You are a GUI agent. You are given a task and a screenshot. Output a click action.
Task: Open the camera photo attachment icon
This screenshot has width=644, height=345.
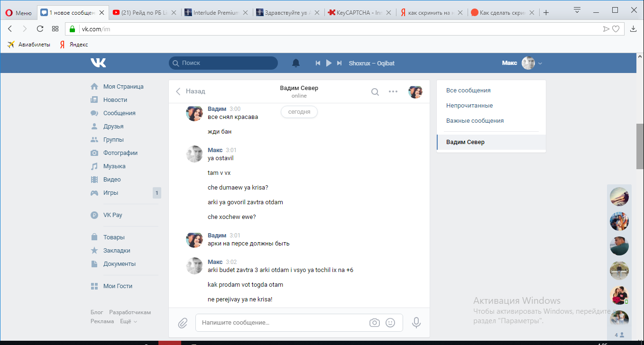(375, 323)
